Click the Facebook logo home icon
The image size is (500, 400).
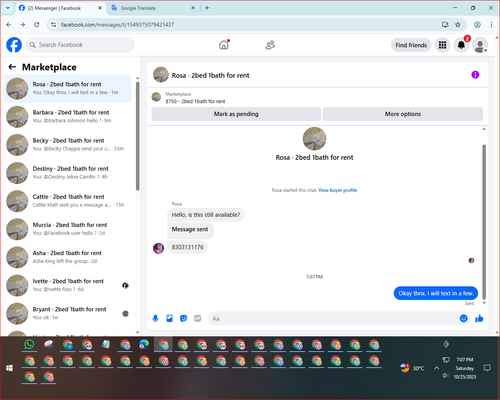point(14,45)
